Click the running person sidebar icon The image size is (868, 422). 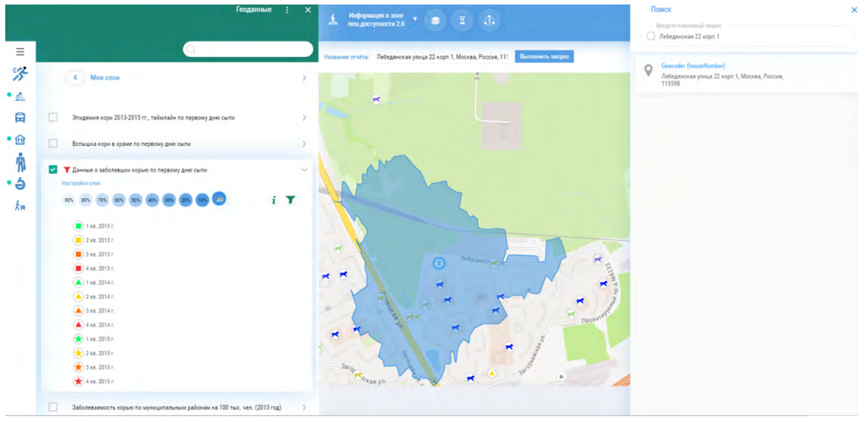pos(20,73)
